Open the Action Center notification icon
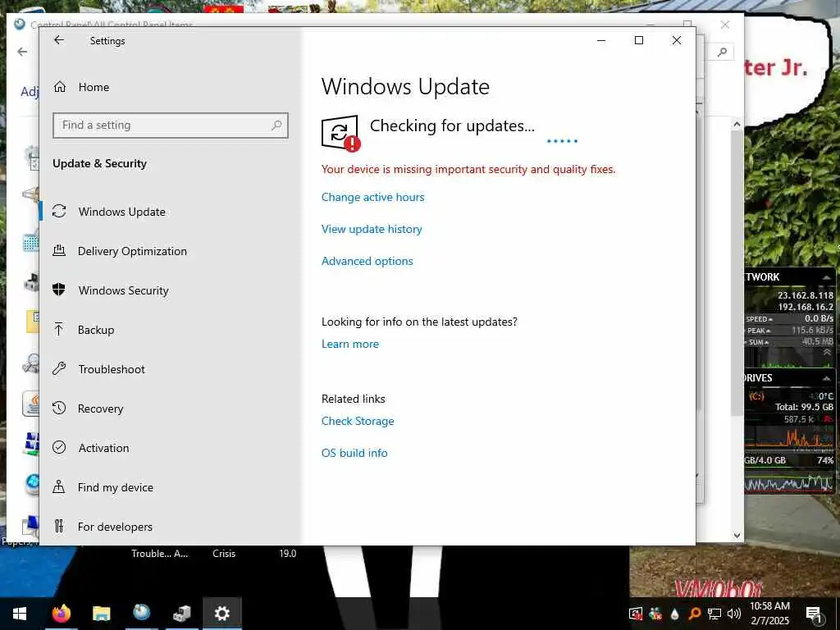Viewport: 840px width, 630px height. (x=815, y=614)
